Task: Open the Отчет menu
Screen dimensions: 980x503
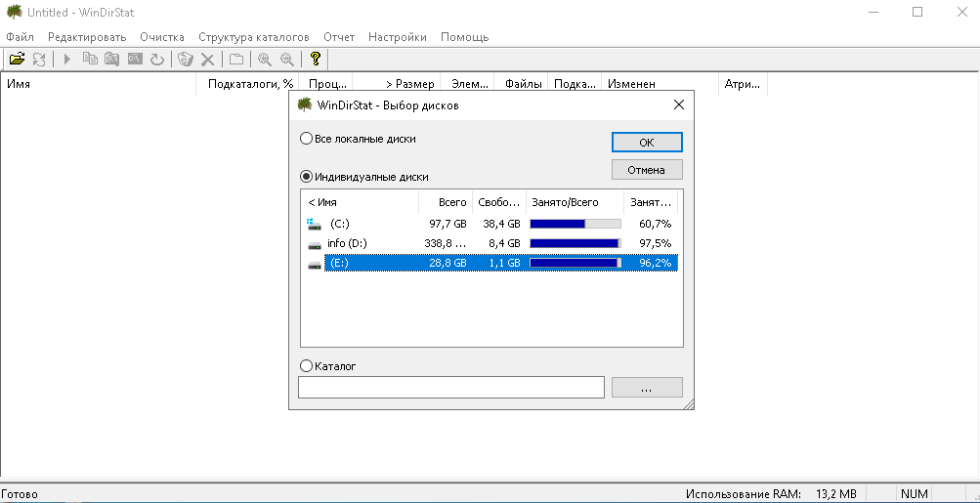Action: click(x=339, y=37)
